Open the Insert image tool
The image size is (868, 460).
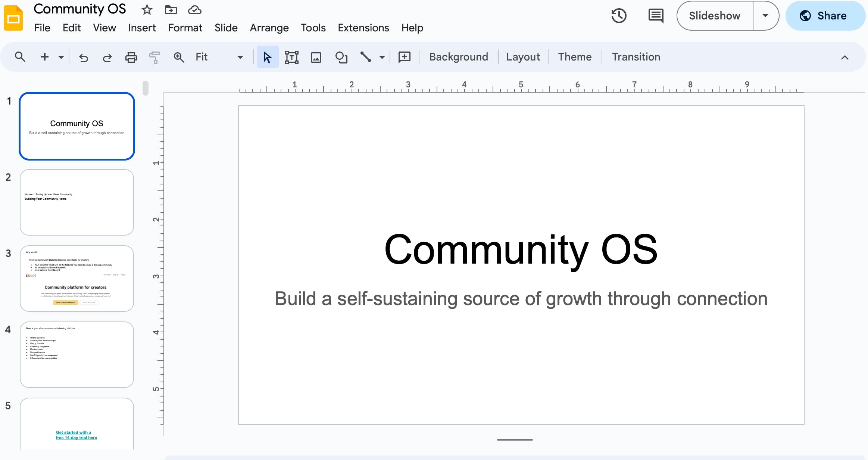(316, 57)
